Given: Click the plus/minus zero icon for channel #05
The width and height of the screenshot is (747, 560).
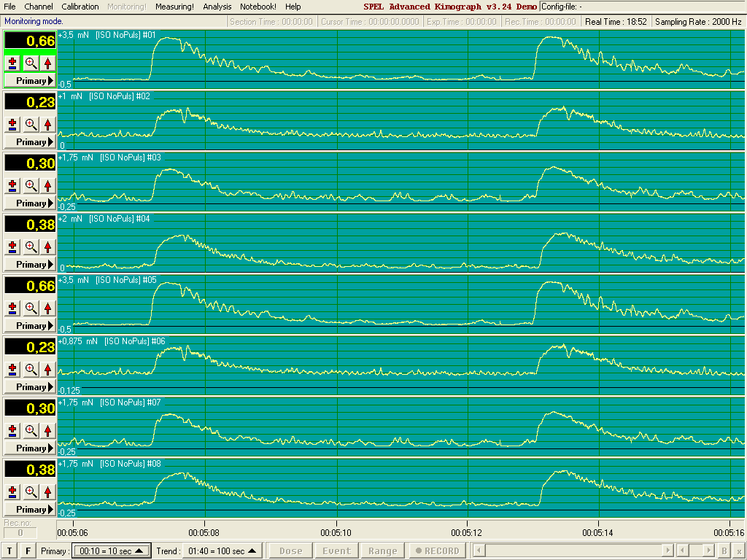Looking at the screenshot, I should [13, 308].
